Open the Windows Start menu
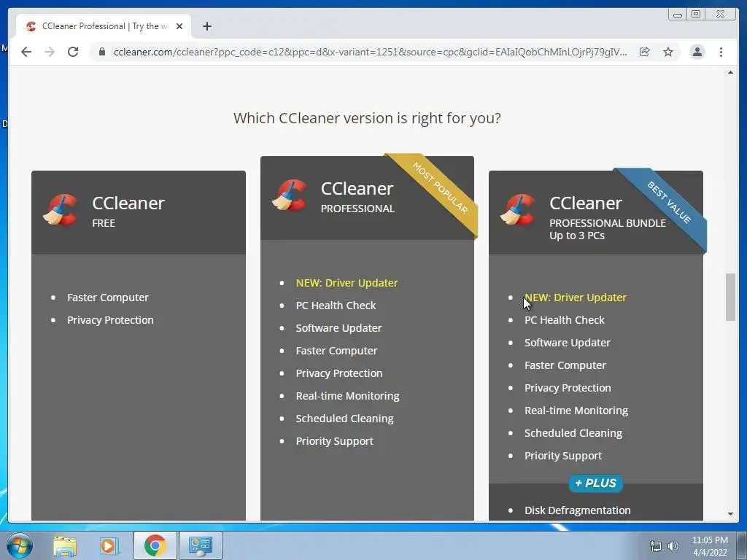The image size is (747, 560). click(20, 545)
